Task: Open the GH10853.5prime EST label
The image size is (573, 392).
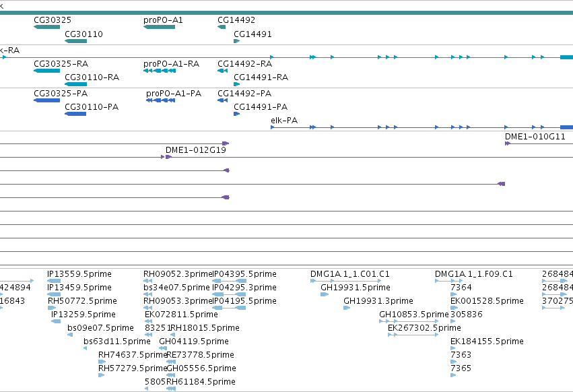Action: click(x=414, y=315)
